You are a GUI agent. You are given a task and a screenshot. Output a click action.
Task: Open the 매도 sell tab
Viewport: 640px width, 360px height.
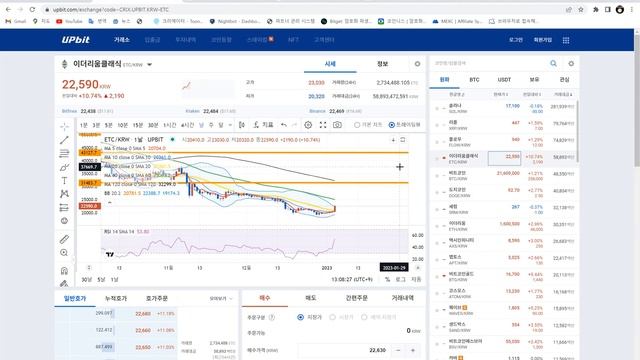[x=311, y=298]
